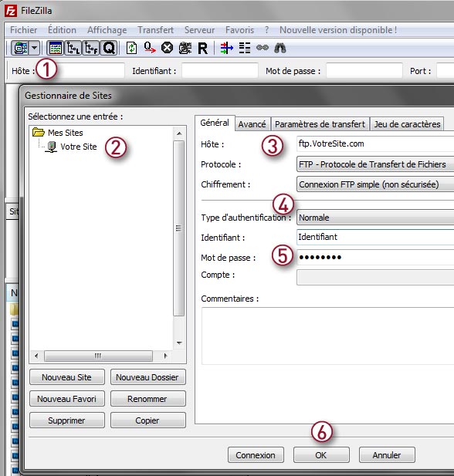The height and width of the screenshot is (476, 454).
Task: Click the reconnect R icon
Action: tap(203, 48)
